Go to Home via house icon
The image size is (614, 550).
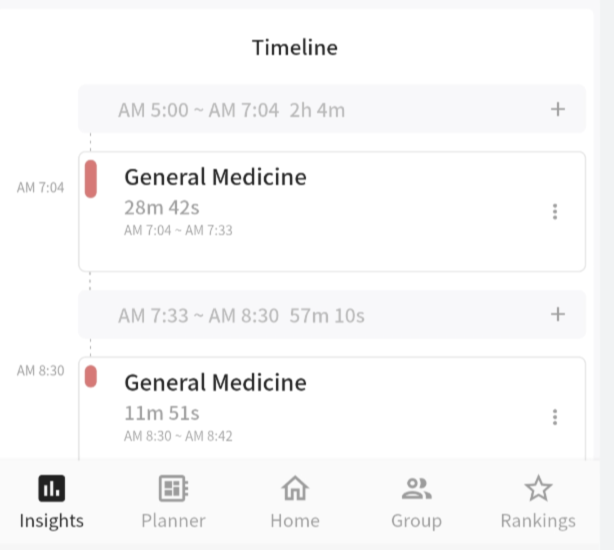coord(294,488)
